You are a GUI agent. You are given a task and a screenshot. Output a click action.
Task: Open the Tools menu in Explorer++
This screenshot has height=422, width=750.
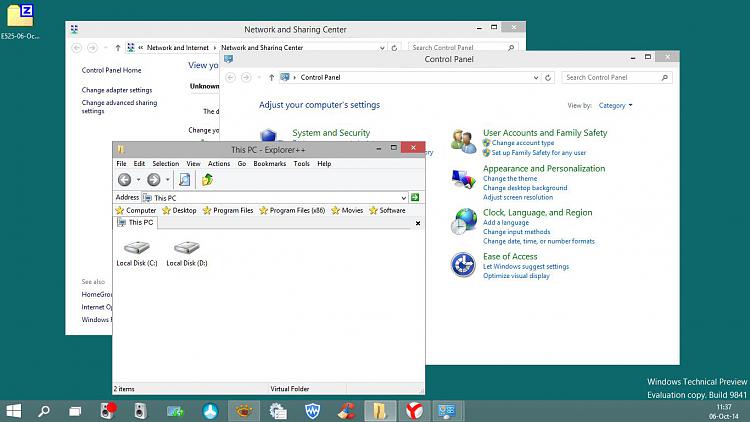(301, 164)
